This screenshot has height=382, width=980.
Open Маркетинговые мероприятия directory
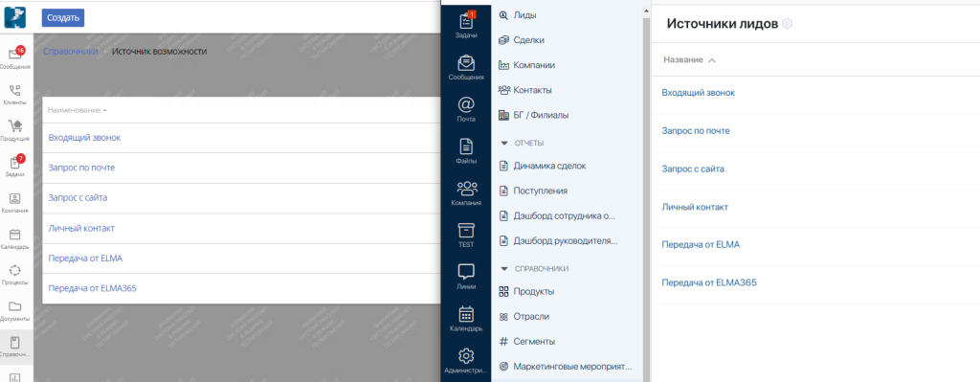566,367
